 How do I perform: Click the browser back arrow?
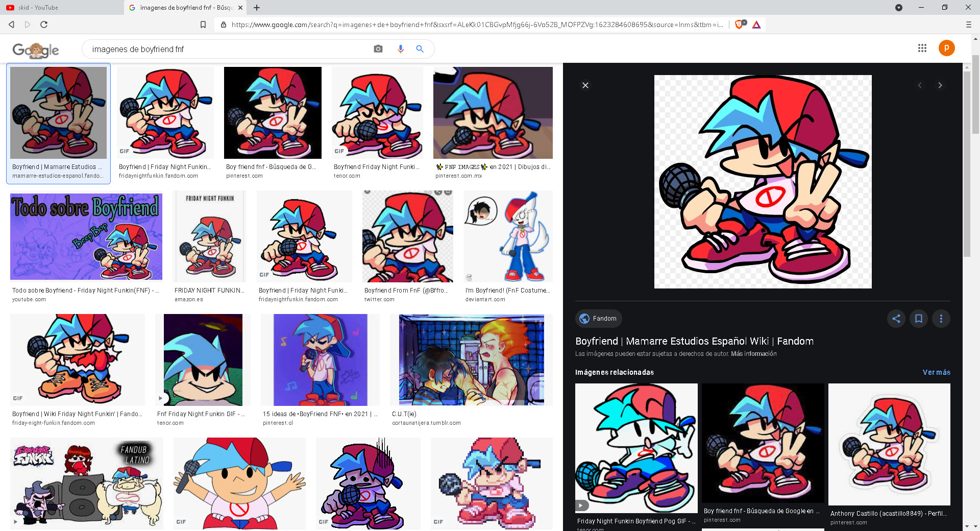11,25
